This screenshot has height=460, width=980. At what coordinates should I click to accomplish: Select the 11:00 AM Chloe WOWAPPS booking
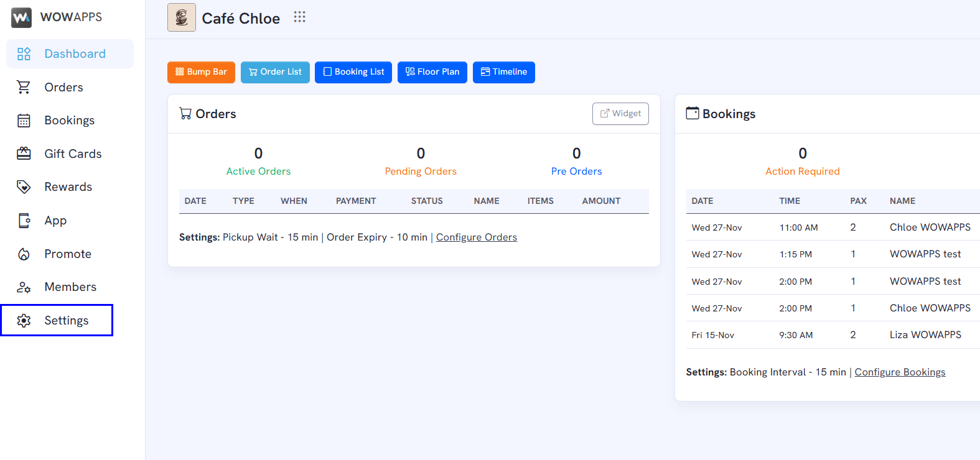(x=833, y=228)
